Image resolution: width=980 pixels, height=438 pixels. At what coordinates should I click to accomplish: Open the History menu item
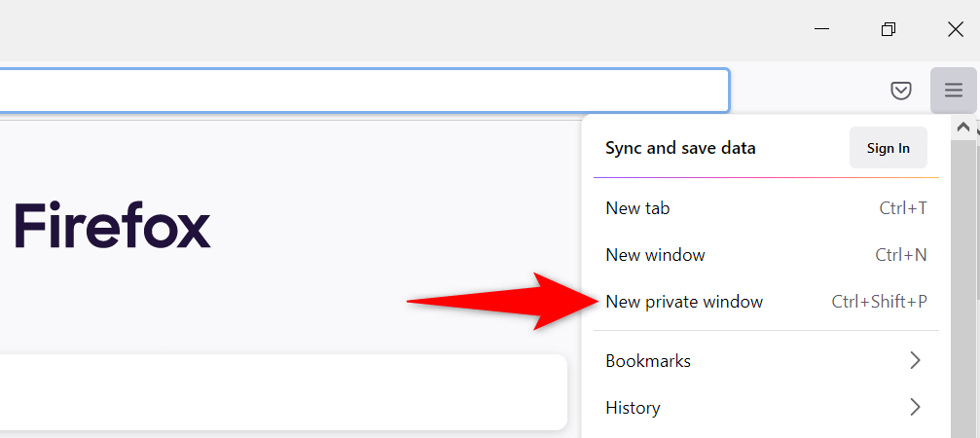[633, 407]
